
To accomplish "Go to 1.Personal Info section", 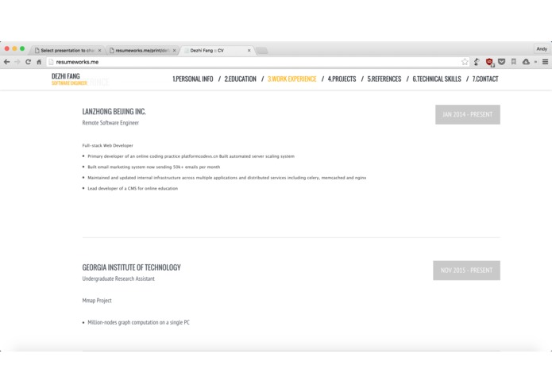I will tap(193, 79).
